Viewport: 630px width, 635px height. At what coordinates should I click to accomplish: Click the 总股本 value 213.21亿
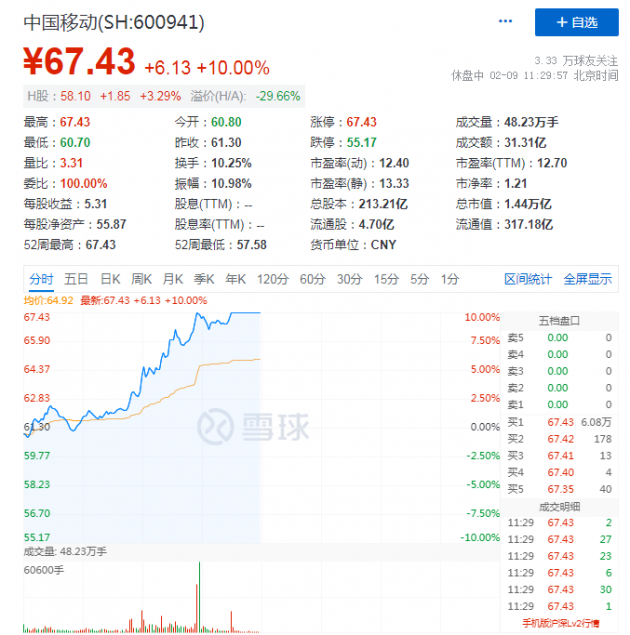(383, 204)
